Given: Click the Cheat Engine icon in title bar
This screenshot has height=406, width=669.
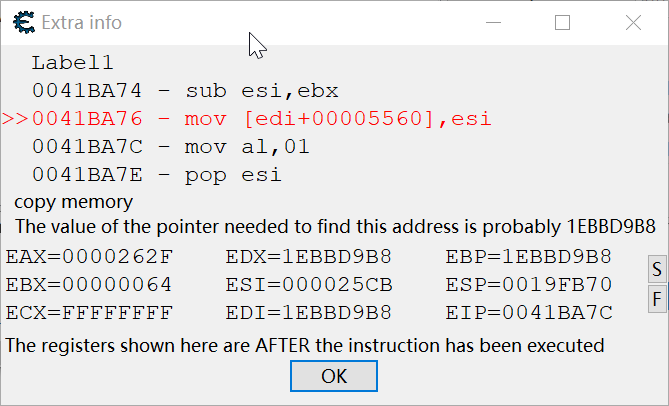Looking at the screenshot, I should coord(24,23).
